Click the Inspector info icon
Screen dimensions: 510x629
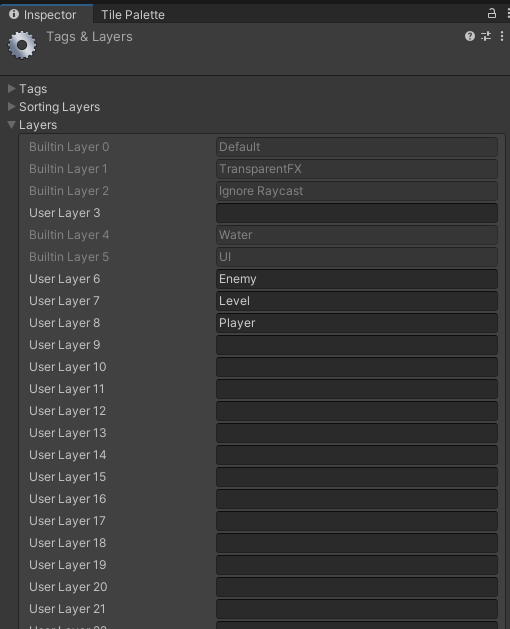coord(14,14)
